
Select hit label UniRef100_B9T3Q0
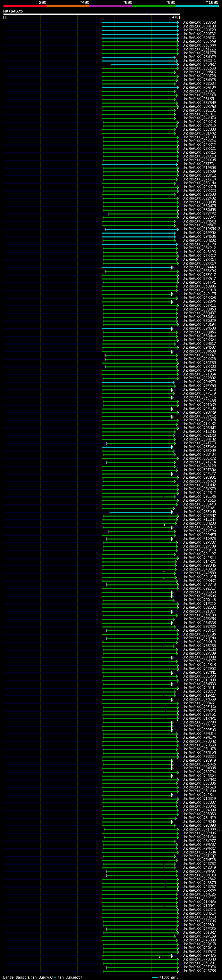(x=199, y=470)
